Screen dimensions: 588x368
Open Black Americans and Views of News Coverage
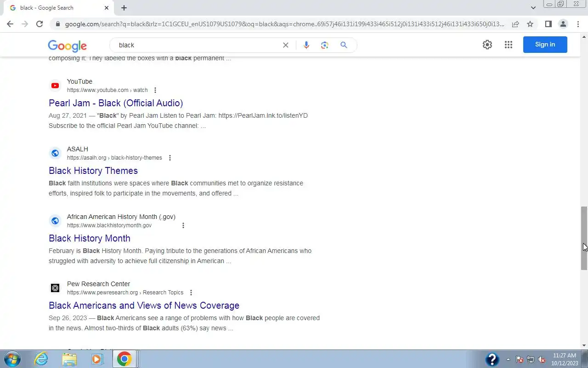pyautogui.click(x=144, y=305)
